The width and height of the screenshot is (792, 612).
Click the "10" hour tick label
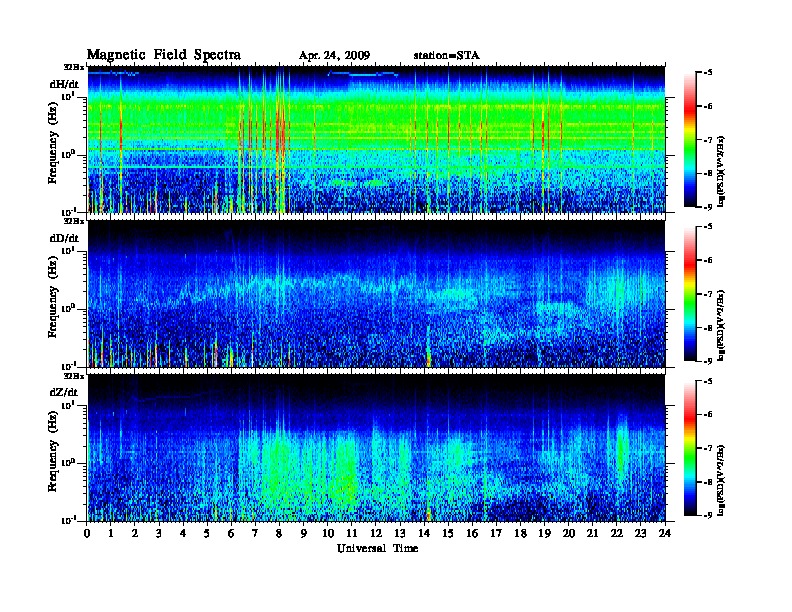point(328,534)
